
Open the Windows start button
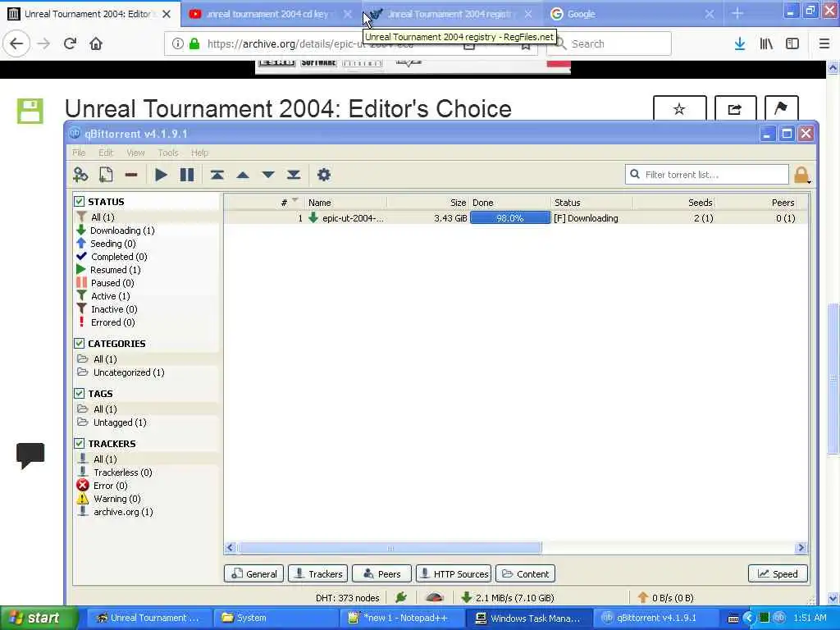(39, 618)
